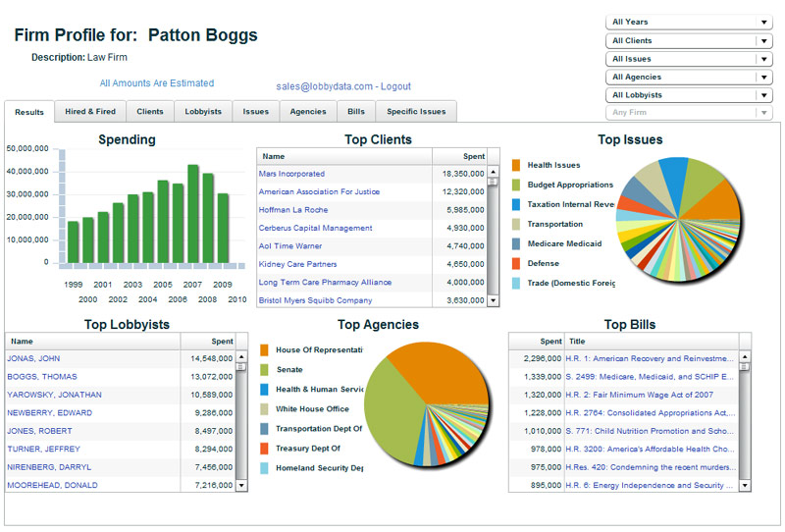Click the Top Clients Spent column header

(459, 156)
